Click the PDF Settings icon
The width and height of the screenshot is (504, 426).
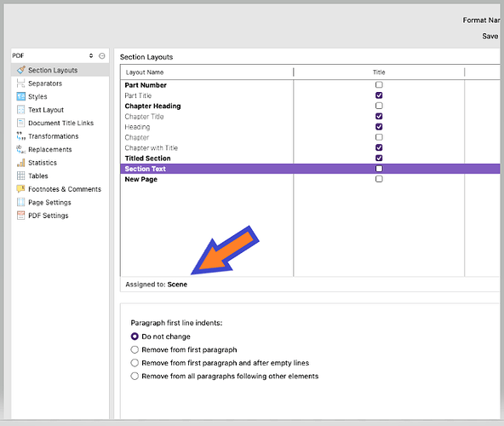point(21,216)
